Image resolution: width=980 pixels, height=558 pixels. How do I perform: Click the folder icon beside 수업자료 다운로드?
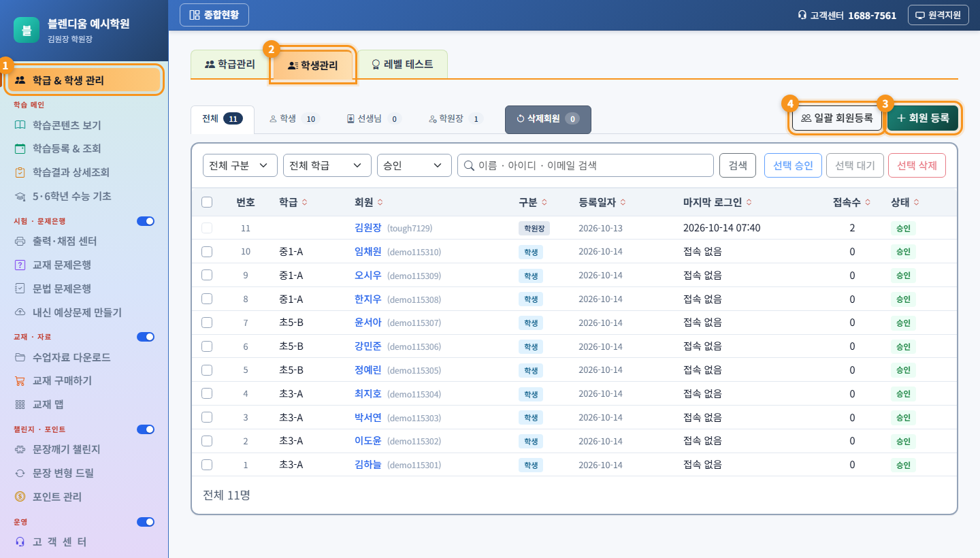click(x=20, y=357)
